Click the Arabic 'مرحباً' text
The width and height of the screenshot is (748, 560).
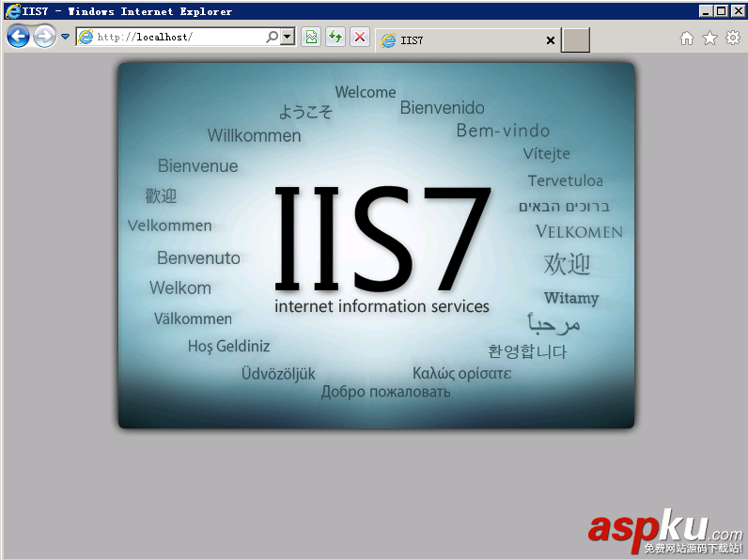[553, 323]
